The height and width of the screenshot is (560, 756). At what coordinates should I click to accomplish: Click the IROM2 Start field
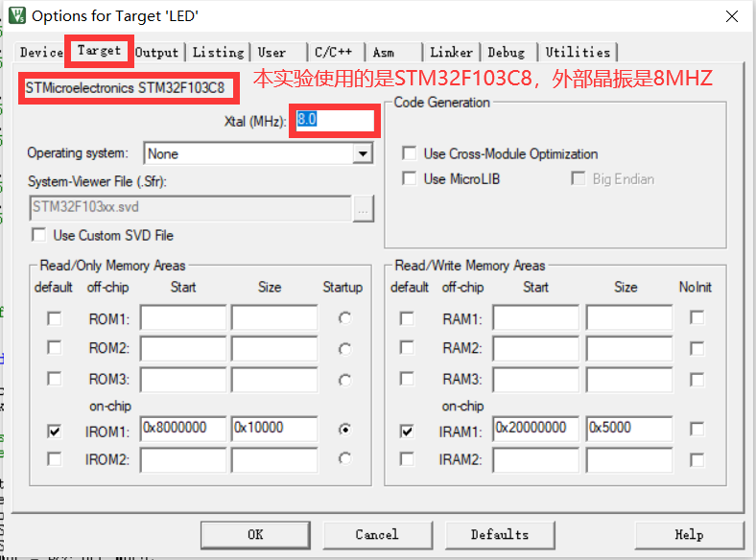coord(182,459)
